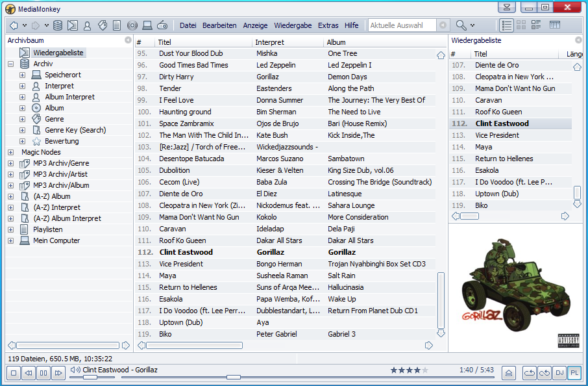
Task: Open the Hilfe menu
Action: pyautogui.click(x=351, y=25)
